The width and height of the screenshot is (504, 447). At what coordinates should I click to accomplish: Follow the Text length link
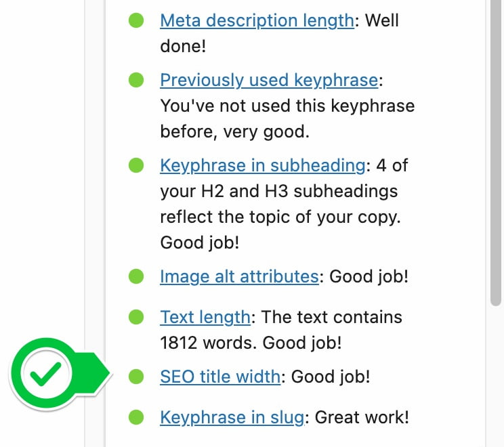coord(205,317)
